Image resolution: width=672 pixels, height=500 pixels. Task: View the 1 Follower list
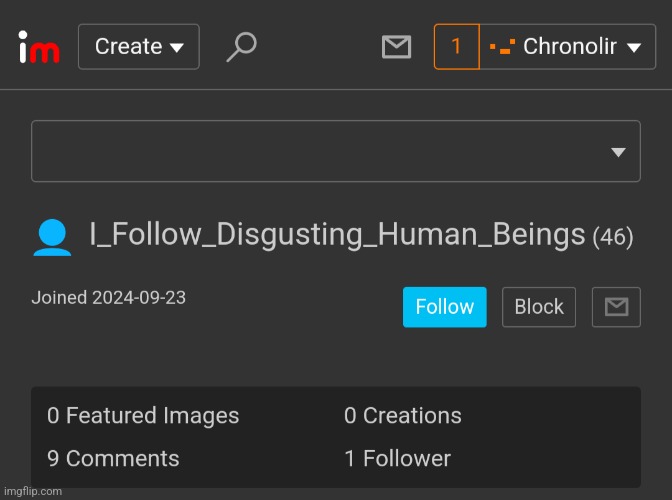[398, 458]
